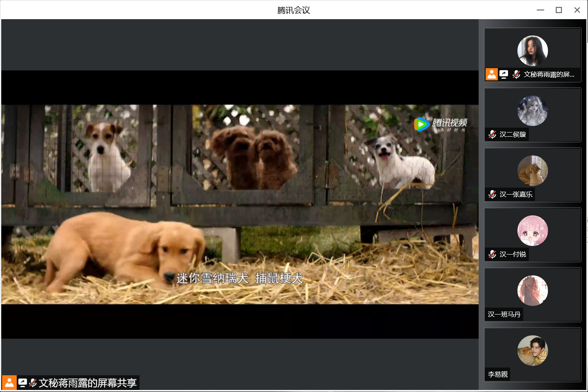Click the 腾讯会议 window title
The width and height of the screenshot is (588, 392).
pyautogui.click(x=294, y=10)
